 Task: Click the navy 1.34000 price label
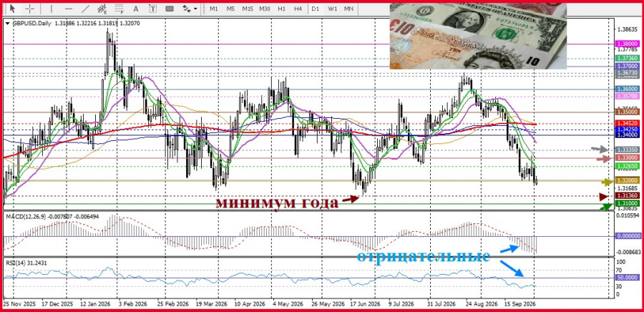pyautogui.click(x=628, y=135)
